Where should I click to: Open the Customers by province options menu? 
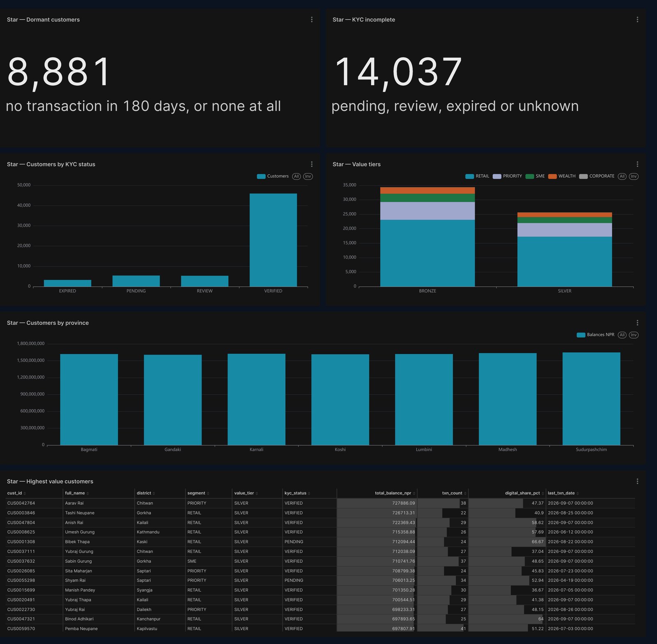(637, 323)
